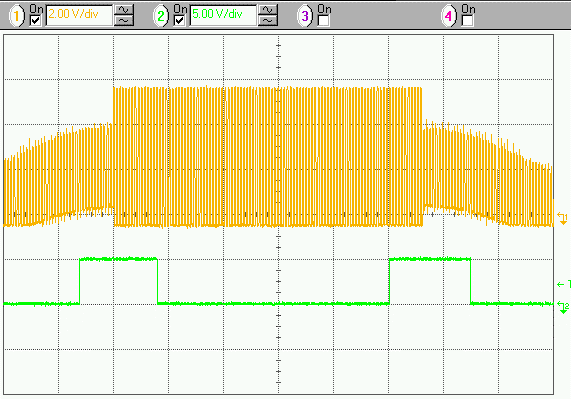
Task: Click the second green pulse top
Action: click(430, 259)
